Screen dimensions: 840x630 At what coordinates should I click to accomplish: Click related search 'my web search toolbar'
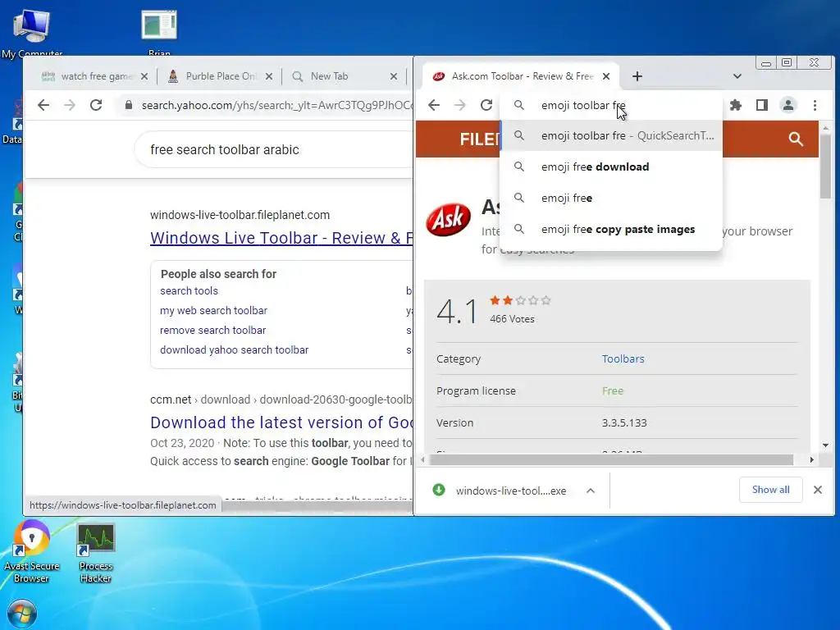point(213,311)
